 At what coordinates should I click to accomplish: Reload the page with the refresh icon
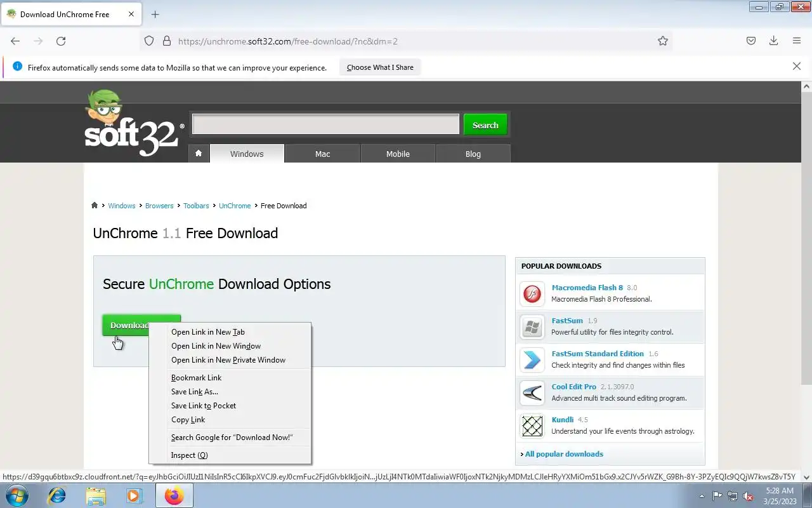61,41
